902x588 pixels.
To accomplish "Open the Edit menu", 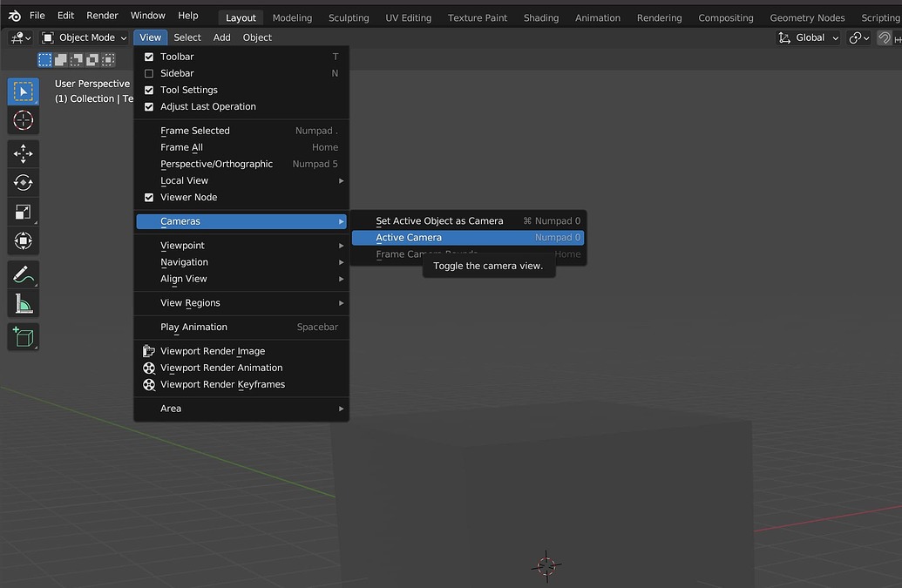I will click(x=65, y=16).
